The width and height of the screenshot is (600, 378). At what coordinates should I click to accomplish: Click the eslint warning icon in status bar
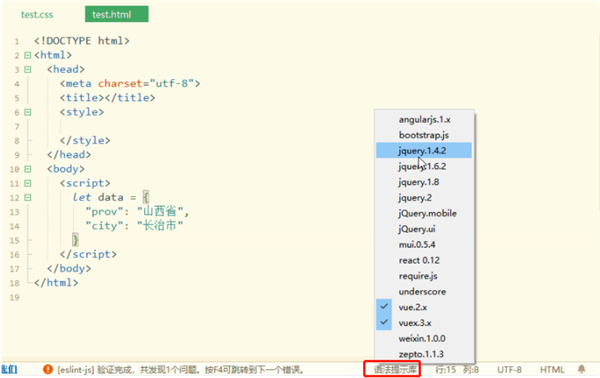pyautogui.click(x=47, y=369)
